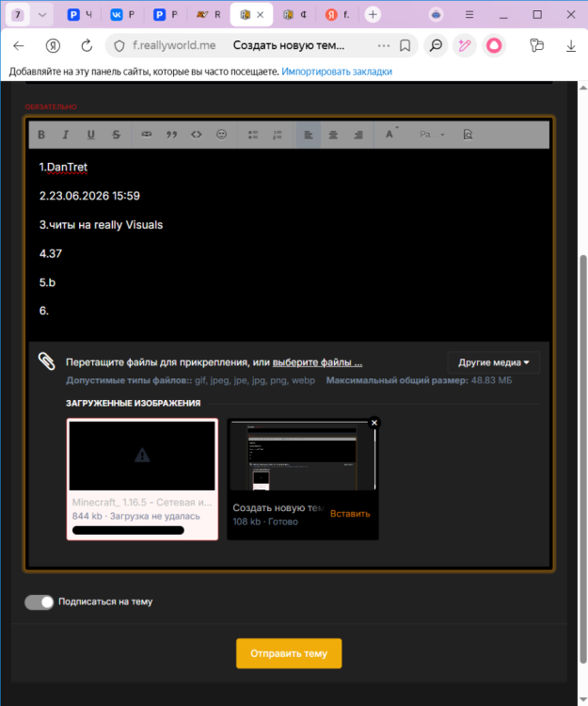Screen dimensions: 588x706
Task: Remove the uploaded screenshot attachment
Action: click(x=374, y=423)
